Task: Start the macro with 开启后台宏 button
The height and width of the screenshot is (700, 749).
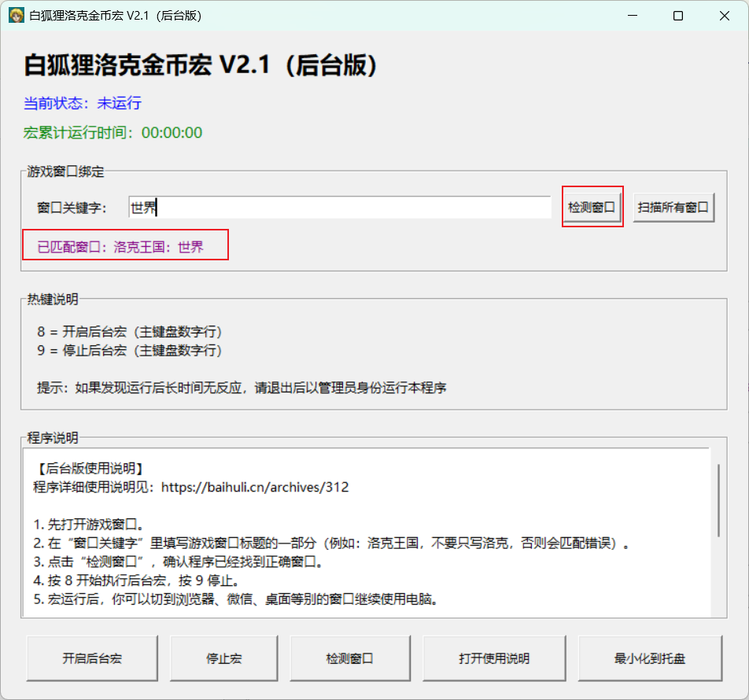Action: 92,658
